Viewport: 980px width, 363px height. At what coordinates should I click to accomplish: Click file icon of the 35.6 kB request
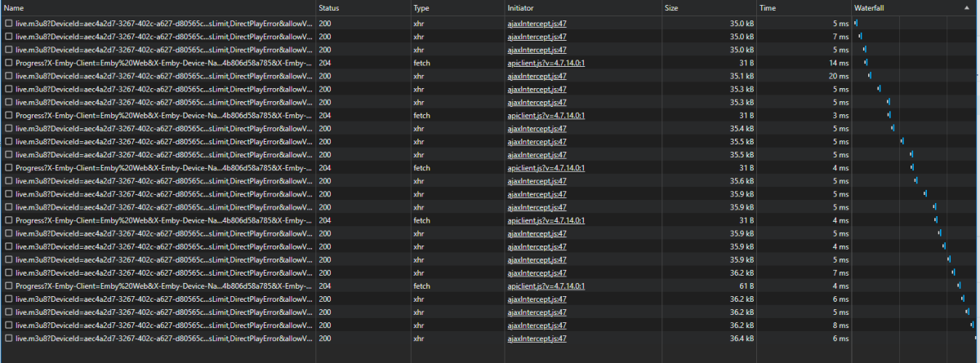click(x=9, y=180)
